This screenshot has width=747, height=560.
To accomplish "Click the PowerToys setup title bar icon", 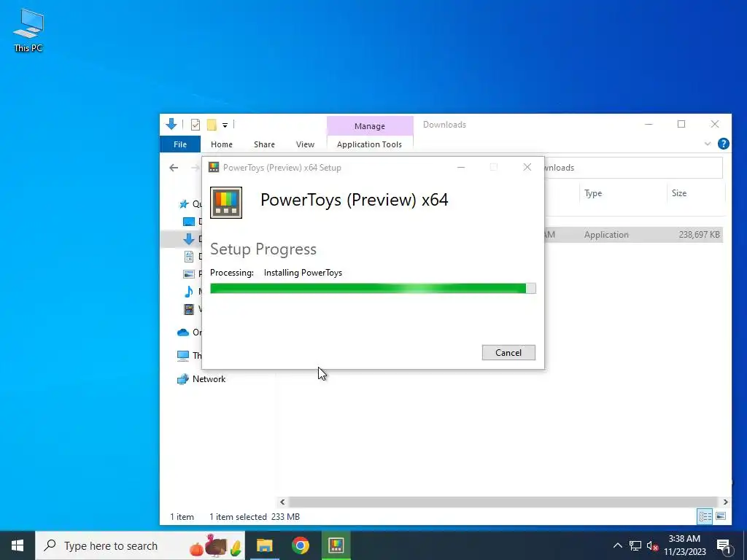I will (x=214, y=167).
